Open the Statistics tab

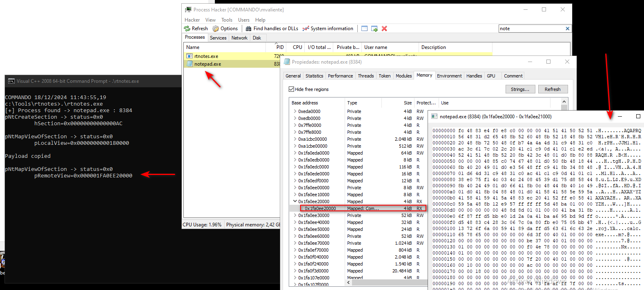pos(314,76)
